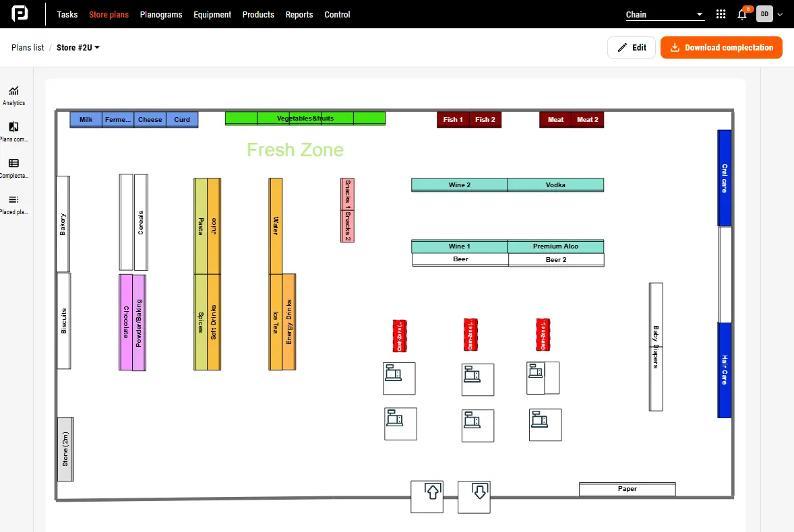Viewport: 794px width, 532px height.
Task: Open the Plans list breadcrumb link
Action: 27,47
